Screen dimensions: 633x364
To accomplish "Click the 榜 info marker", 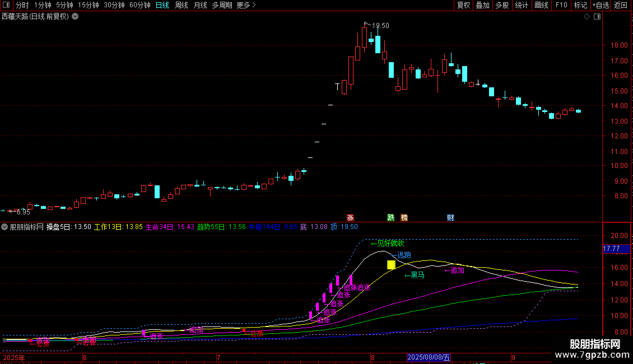I will coord(404,217).
